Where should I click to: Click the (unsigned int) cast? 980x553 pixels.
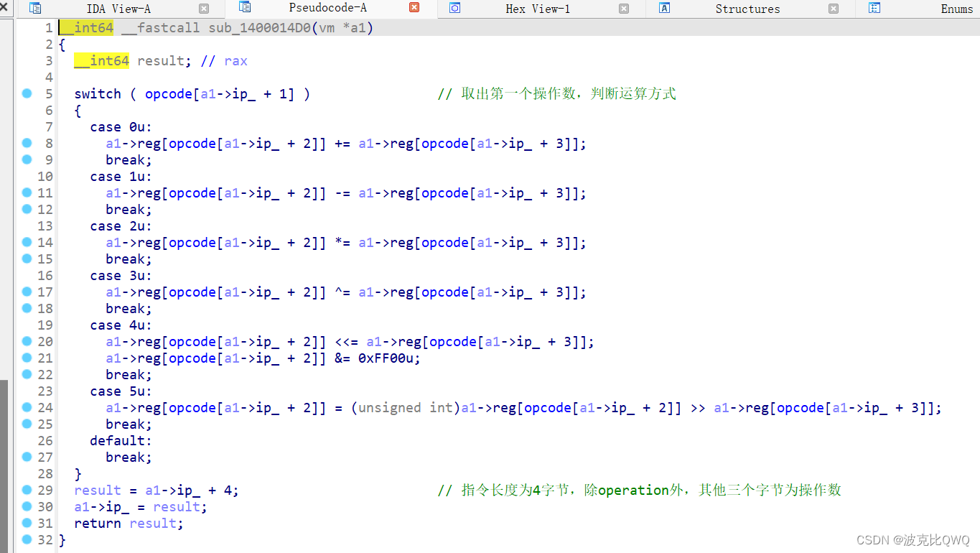405,408
